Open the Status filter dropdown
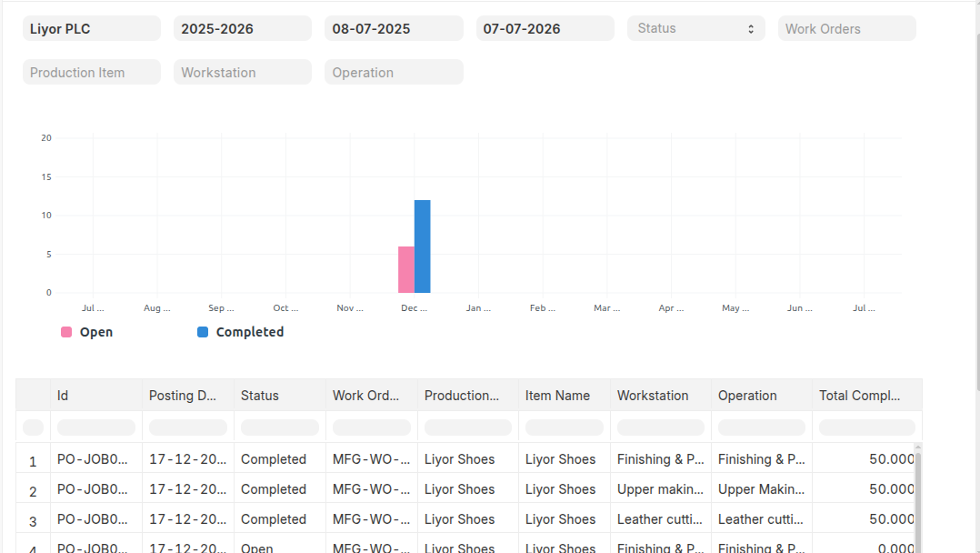 [695, 28]
